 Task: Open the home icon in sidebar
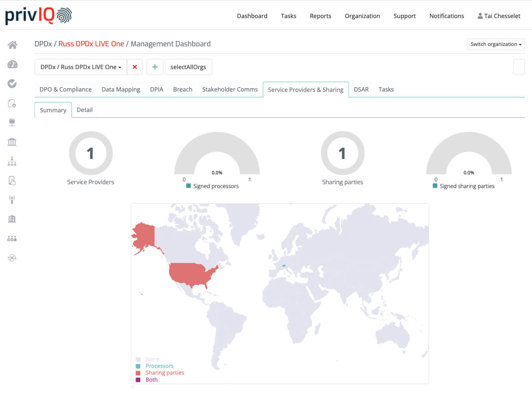(x=12, y=45)
